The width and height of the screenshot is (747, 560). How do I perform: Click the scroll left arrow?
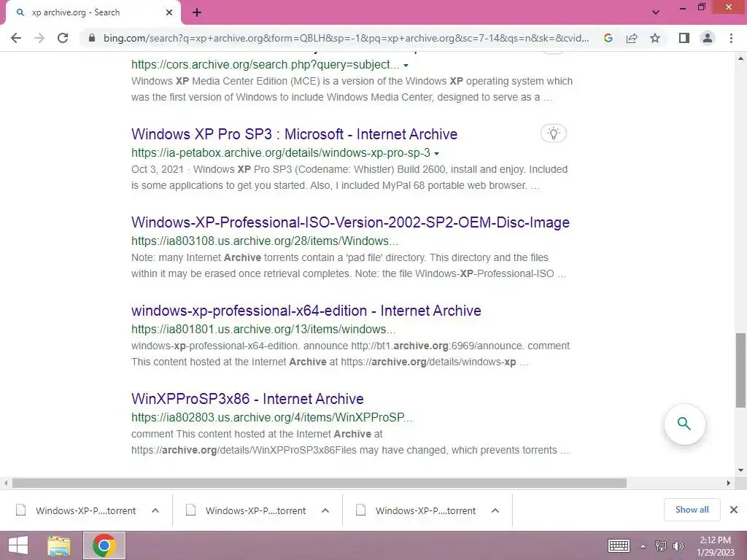pyautogui.click(x=6, y=483)
